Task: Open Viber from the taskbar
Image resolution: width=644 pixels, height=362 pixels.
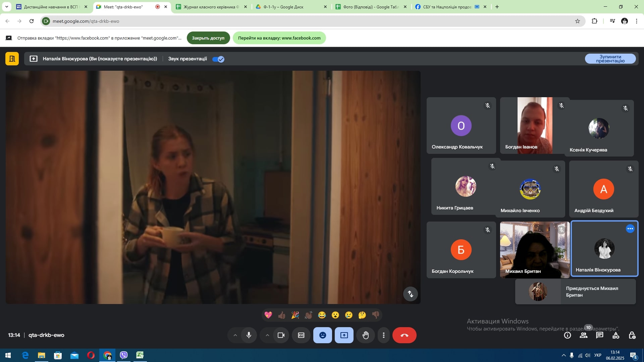Action: click(x=124, y=355)
